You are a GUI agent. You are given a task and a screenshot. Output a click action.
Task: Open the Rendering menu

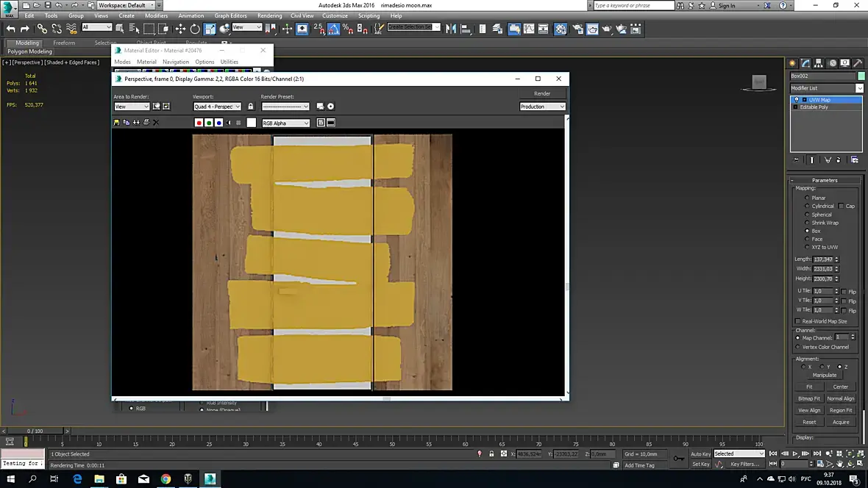pos(269,15)
